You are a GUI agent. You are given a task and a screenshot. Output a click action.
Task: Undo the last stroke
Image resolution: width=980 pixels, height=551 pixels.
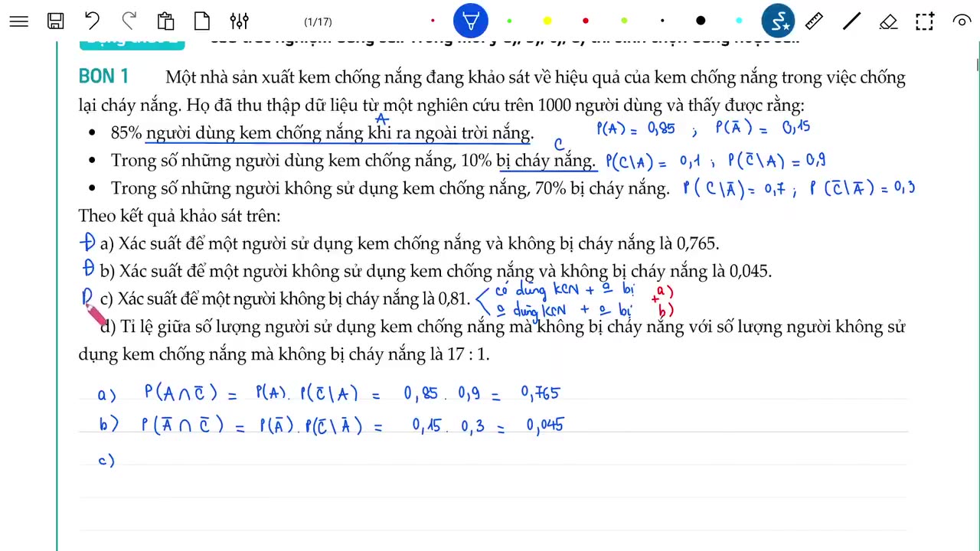click(x=92, y=21)
